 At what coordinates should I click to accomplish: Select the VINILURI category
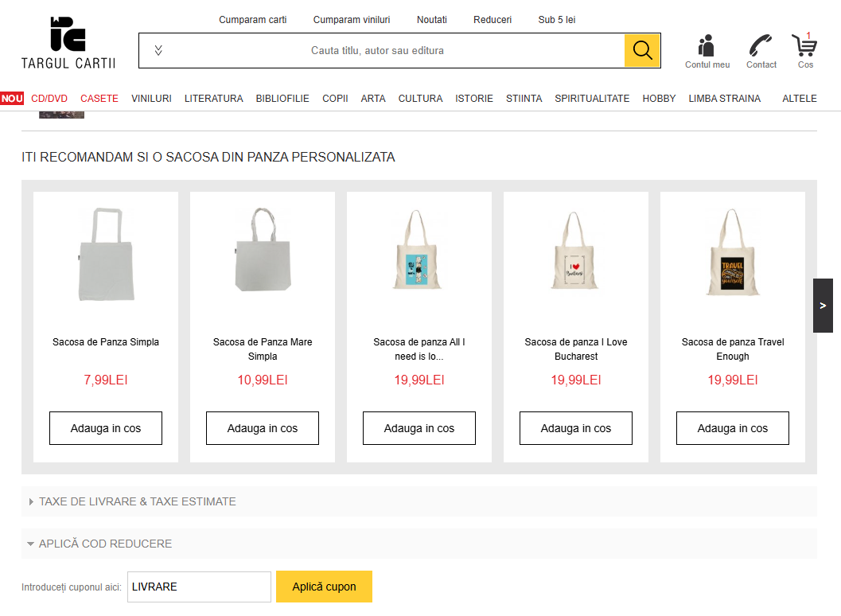tap(151, 99)
